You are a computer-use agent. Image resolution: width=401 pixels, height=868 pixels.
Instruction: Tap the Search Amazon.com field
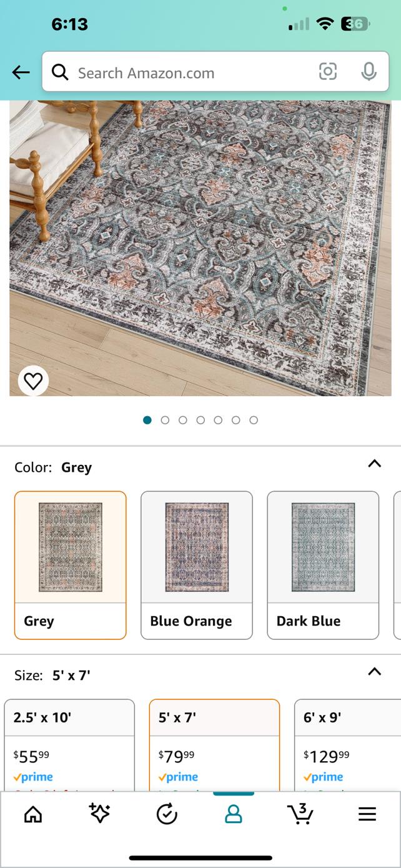point(187,72)
